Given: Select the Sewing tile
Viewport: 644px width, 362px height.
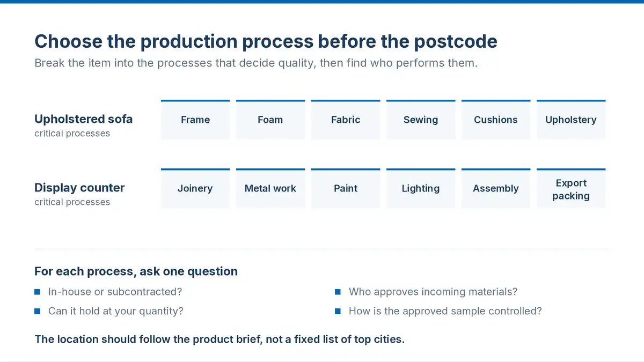Looking at the screenshot, I should tap(421, 120).
